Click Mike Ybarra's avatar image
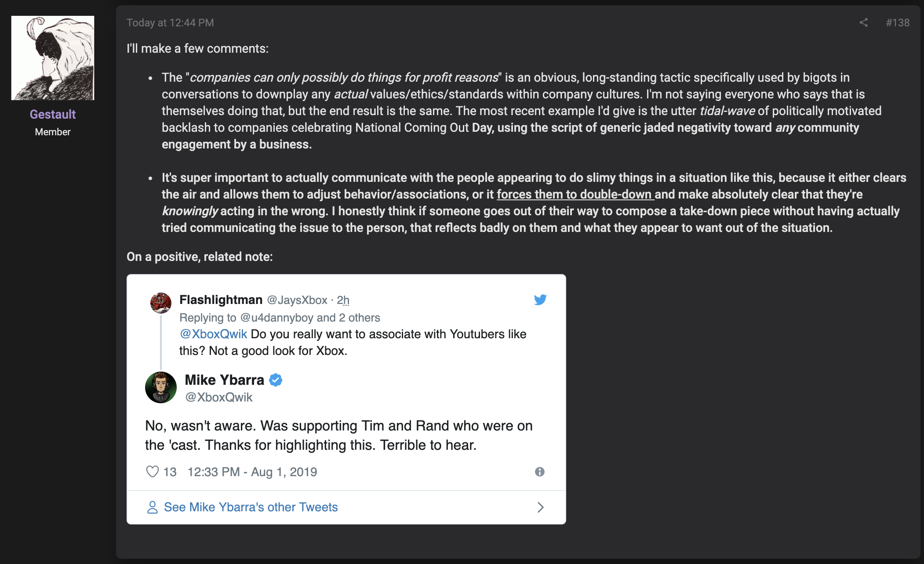The height and width of the screenshot is (564, 924). coord(161,387)
